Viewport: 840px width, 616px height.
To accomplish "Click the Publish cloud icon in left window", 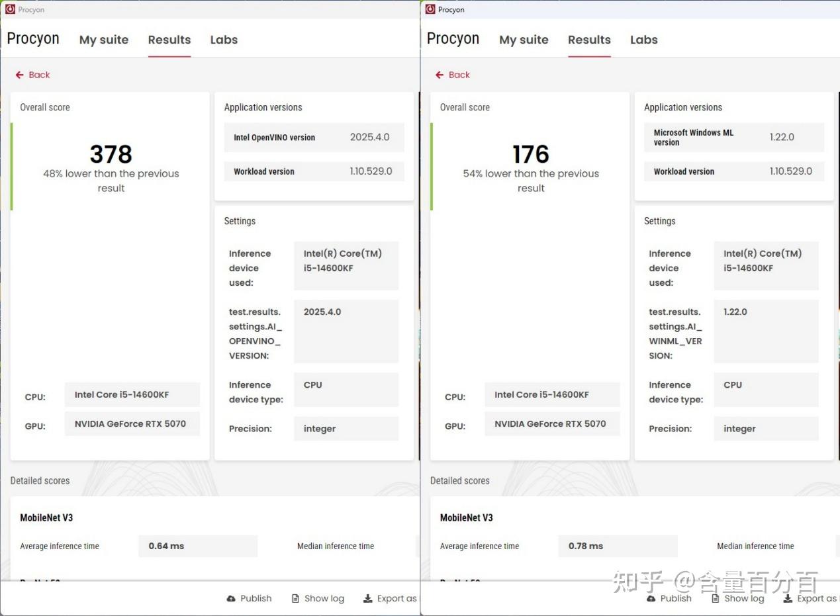I will [231, 598].
